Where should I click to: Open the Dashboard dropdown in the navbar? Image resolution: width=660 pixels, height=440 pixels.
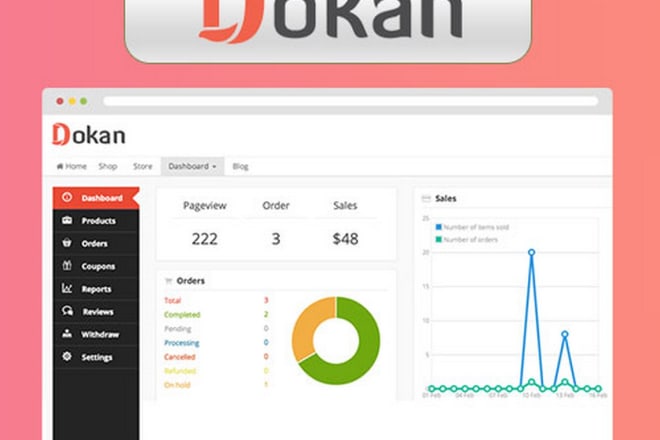(192, 166)
